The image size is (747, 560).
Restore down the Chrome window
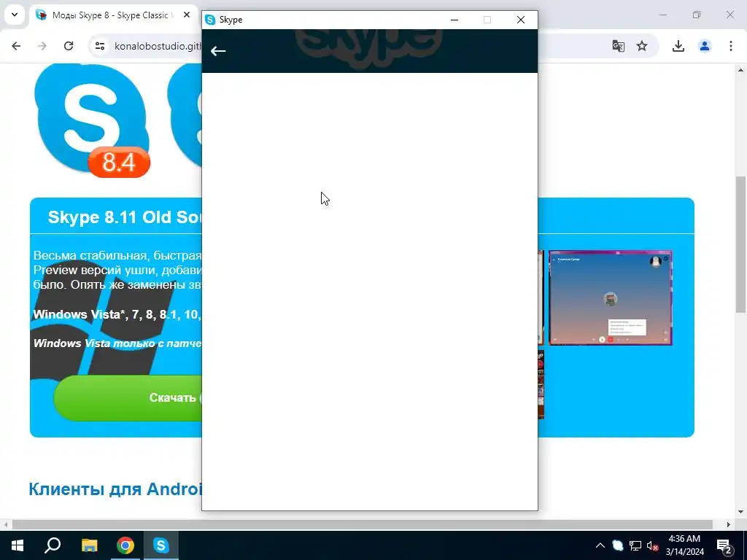697,15
